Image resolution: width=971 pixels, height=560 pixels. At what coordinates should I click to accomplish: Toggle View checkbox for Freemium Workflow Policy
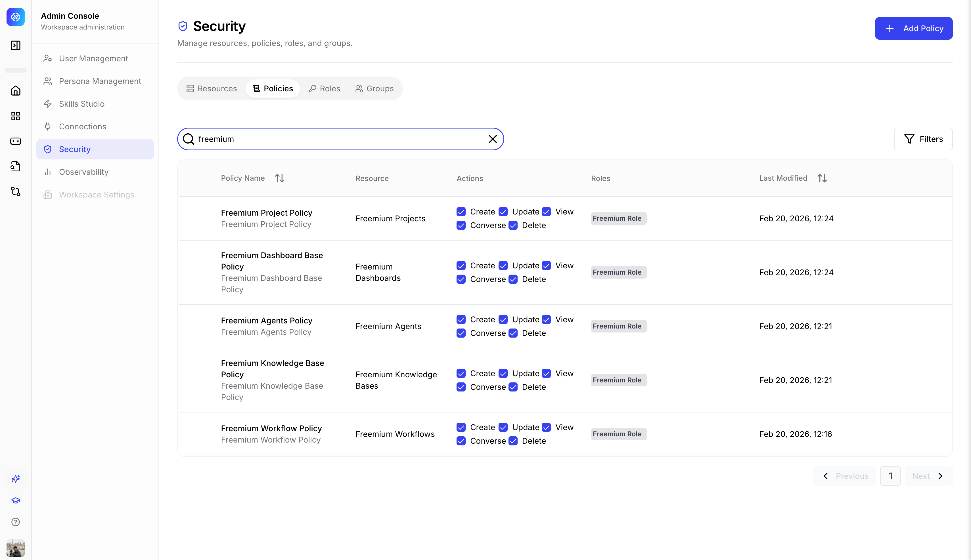click(x=546, y=427)
